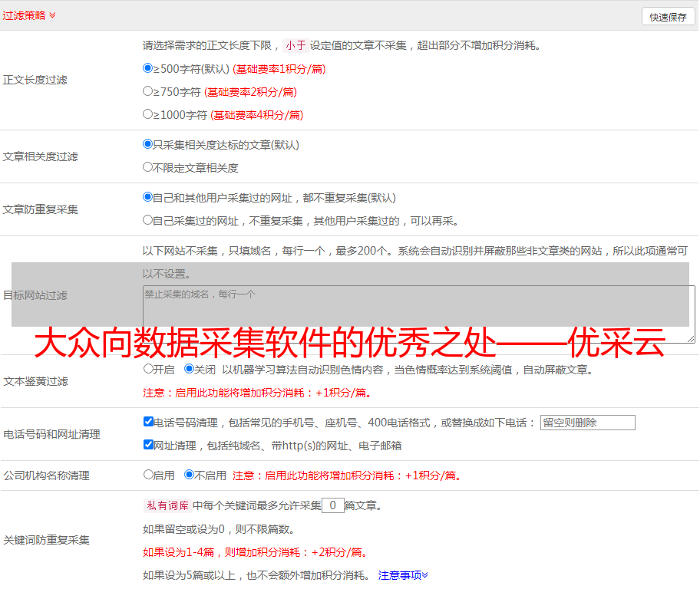This screenshot has height=589, width=700.
Task: Toggle the 网址清理 checkbox
Action: pos(148,445)
